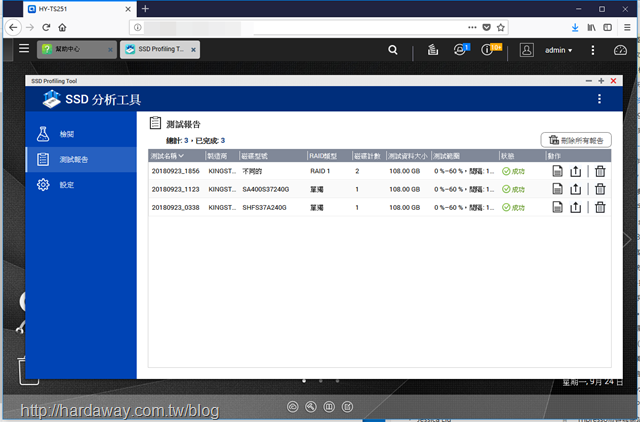Minimize the SSD Profiling Tool window

tap(589, 81)
